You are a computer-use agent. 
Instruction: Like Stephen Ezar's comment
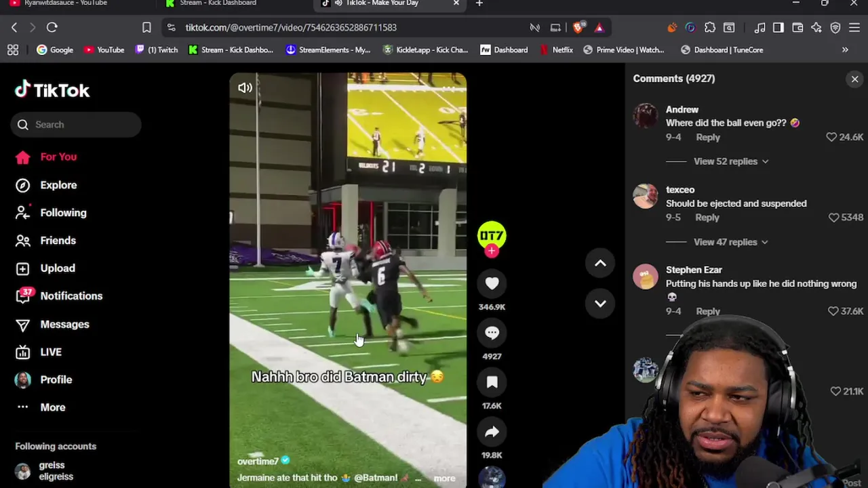(x=833, y=311)
